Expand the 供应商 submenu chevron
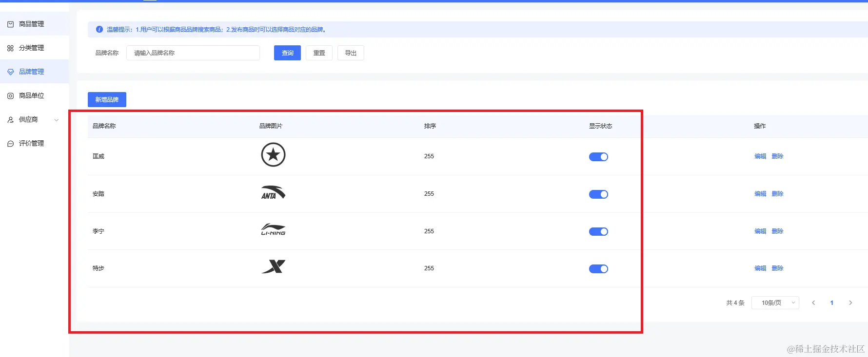The width and height of the screenshot is (868, 357). [57, 120]
